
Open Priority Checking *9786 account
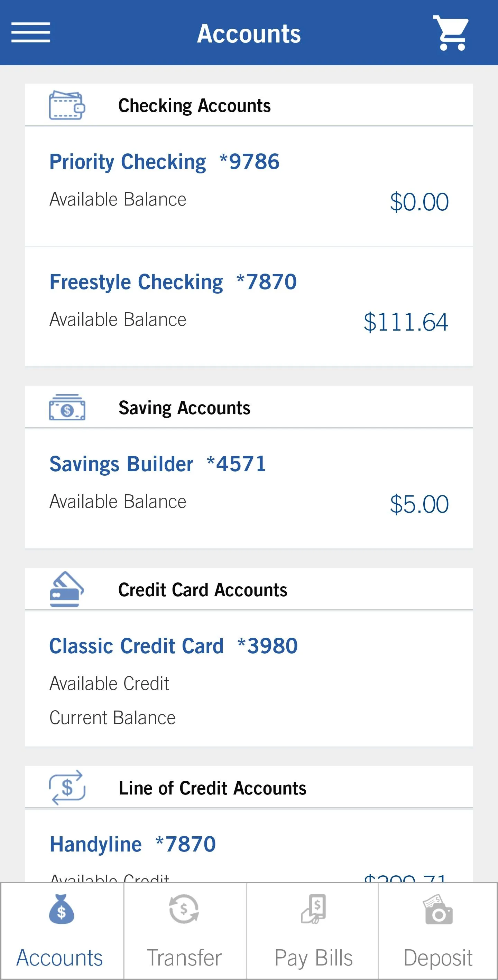[x=249, y=187]
